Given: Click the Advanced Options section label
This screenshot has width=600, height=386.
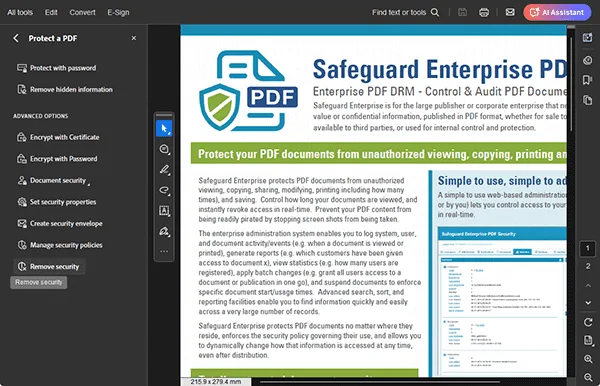Looking at the screenshot, I should pyautogui.click(x=41, y=116).
